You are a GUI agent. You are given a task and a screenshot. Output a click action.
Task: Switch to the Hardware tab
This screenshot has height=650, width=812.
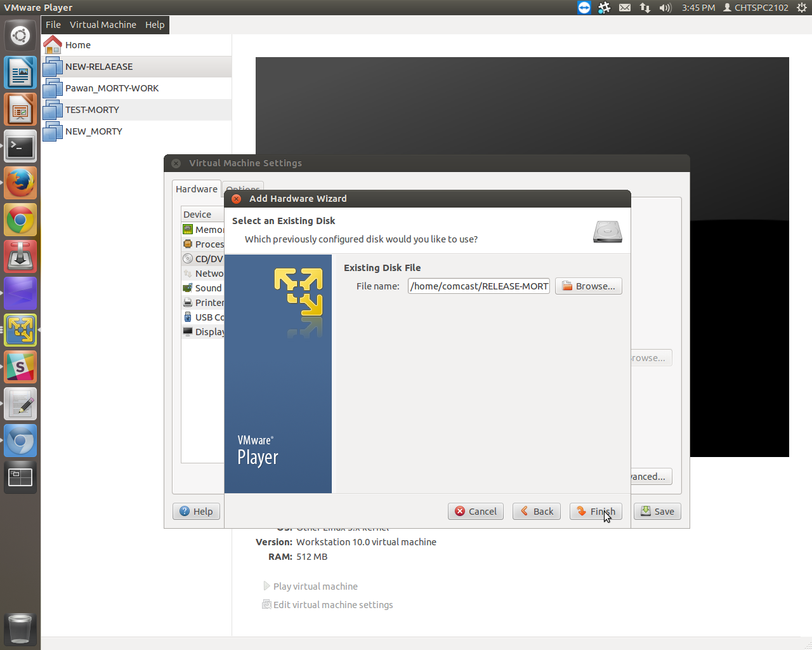point(196,189)
